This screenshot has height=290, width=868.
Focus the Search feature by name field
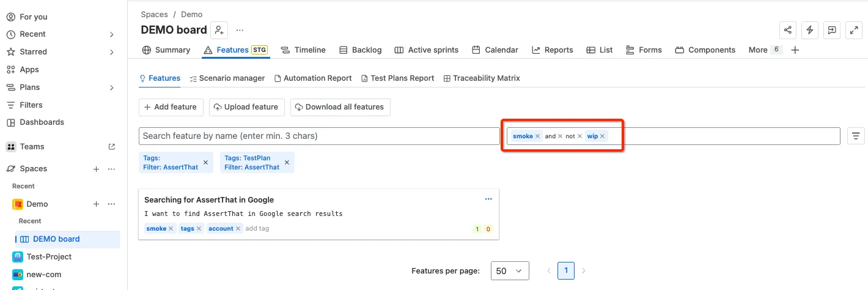pos(319,136)
